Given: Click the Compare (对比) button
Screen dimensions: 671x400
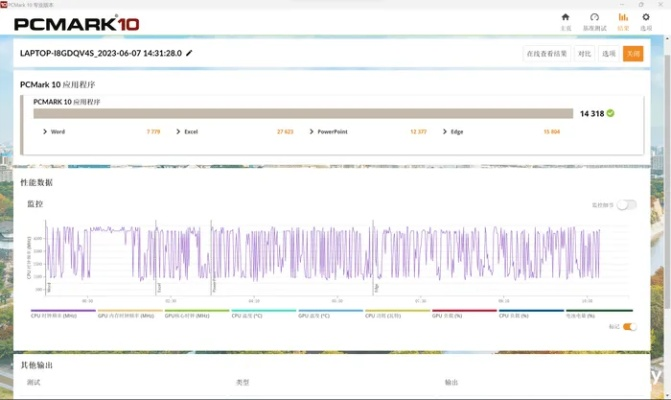Looking at the screenshot, I should [x=584, y=54].
